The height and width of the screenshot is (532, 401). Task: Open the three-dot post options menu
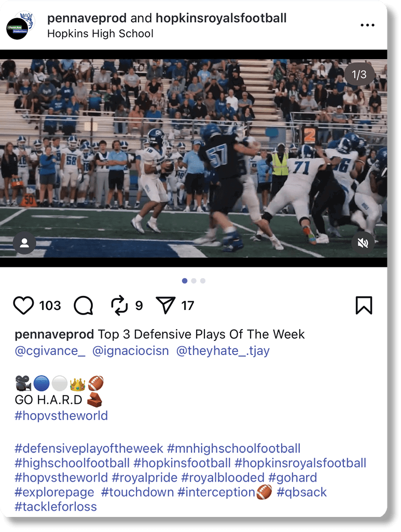pyautogui.click(x=367, y=25)
